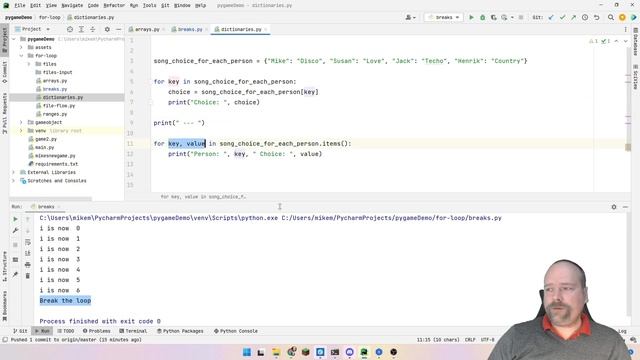This screenshot has height=360, width=640.
Task: Open File Explorer in the taskbar
Action: (276, 352)
